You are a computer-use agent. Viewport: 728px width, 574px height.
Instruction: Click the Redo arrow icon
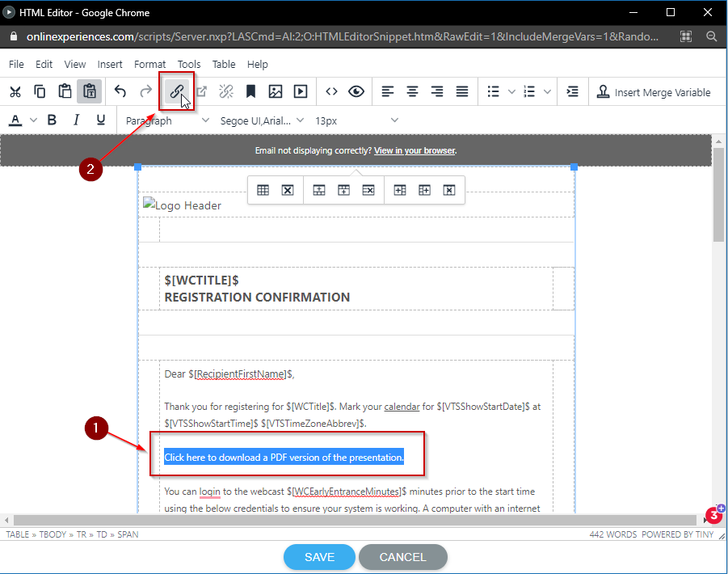click(145, 91)
